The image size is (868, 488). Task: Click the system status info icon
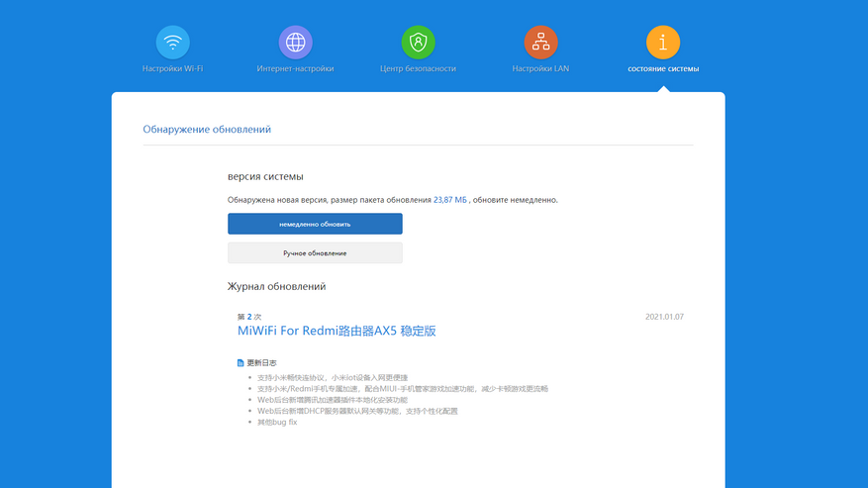tap(663, 43)
